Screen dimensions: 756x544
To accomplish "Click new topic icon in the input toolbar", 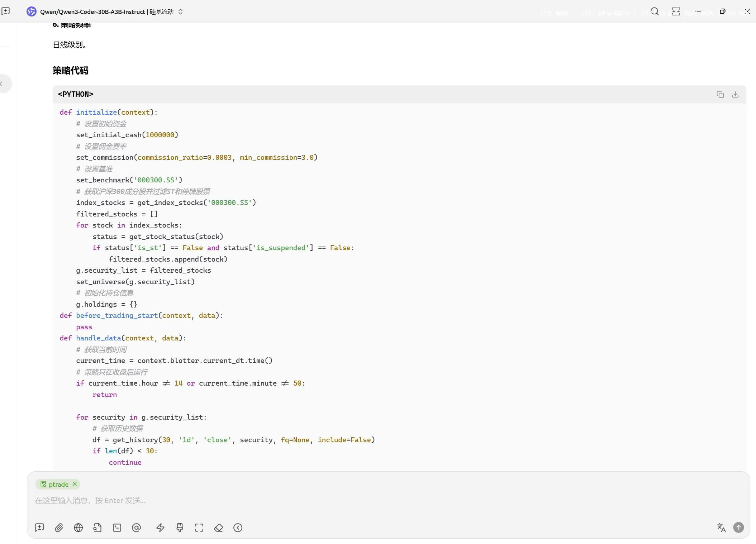I will pos(39,528).
